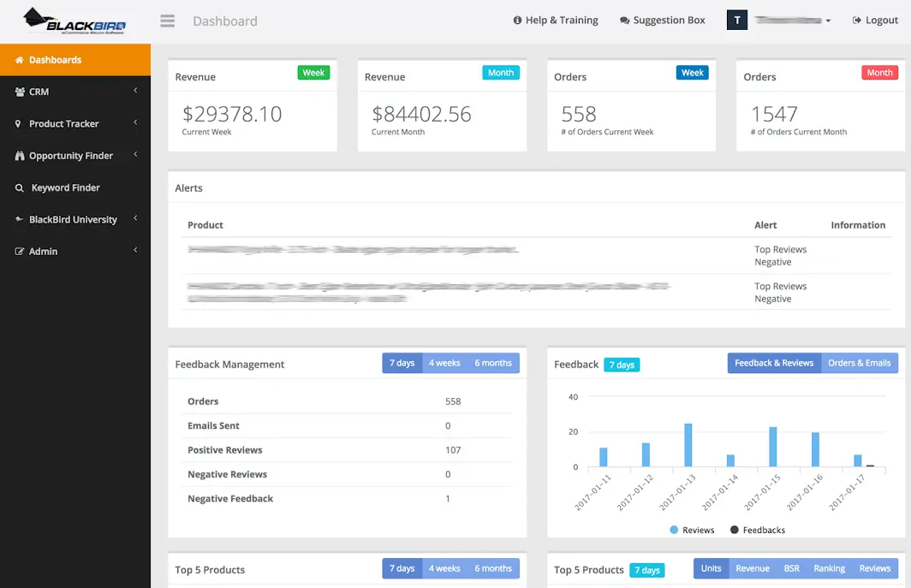911x588 pixels.
Task: Open the Suggestion Box
Action: (x=663, y=20)
